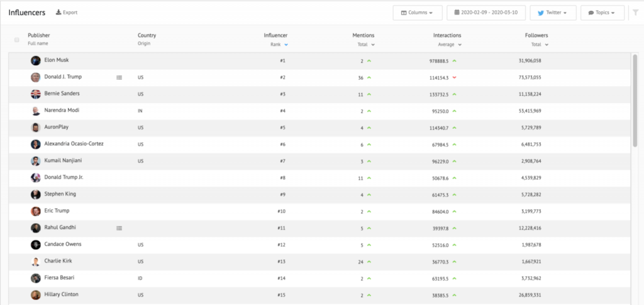Click interactions trend arrow for Bernie Sanders
Screen dimensions: 644x305
(x=454, y=94)
